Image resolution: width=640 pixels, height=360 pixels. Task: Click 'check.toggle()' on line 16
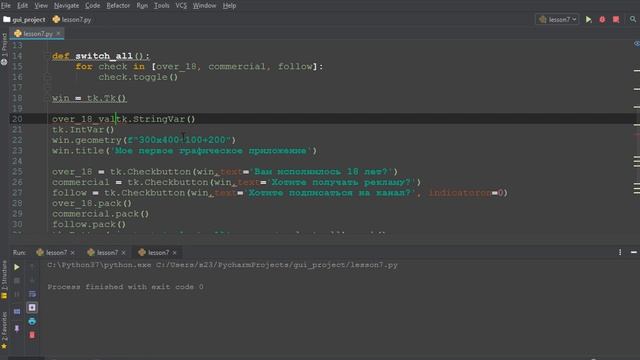click(x=138, y=77)
